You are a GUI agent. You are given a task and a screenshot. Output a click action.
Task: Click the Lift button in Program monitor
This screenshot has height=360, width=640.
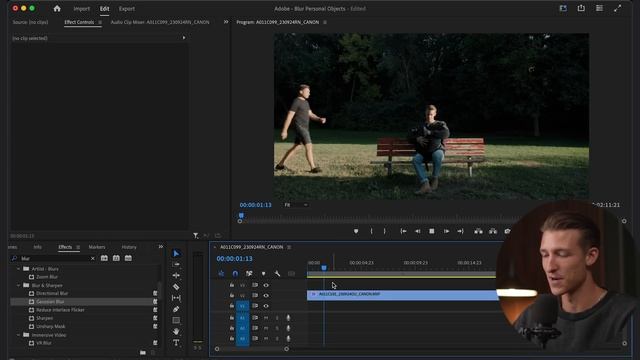click(478, 231)
